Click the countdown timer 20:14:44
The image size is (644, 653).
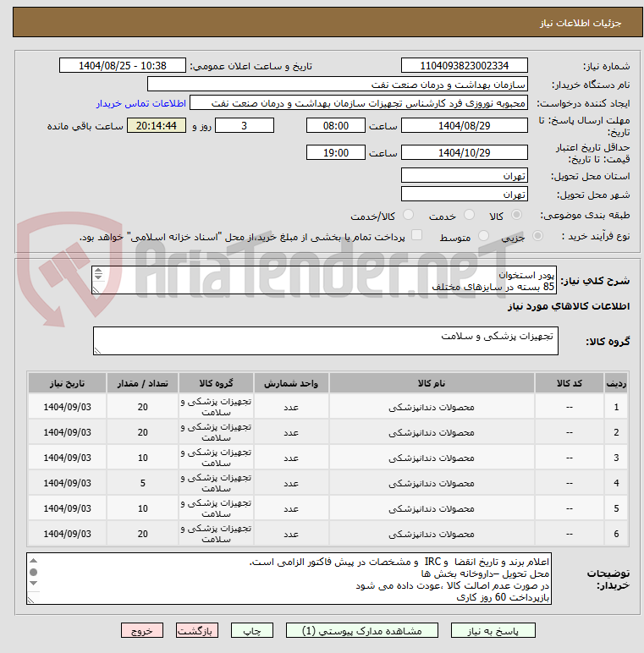(157, 125)
